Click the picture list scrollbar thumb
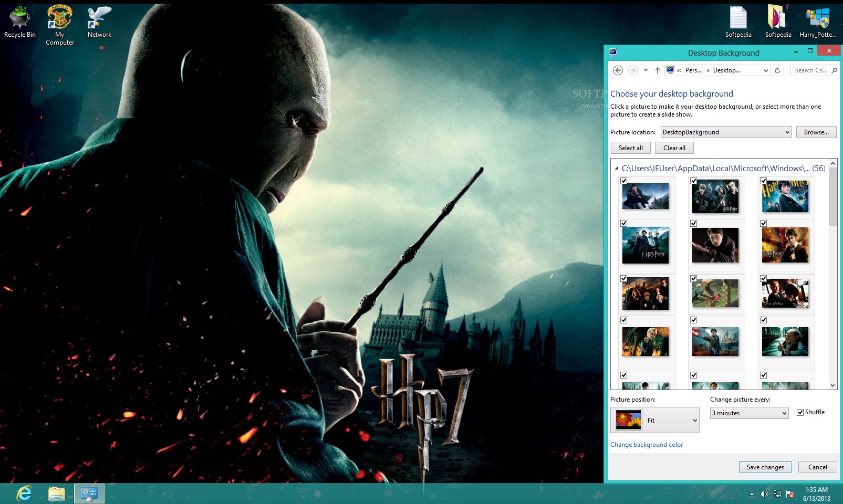Screen dimensions: 843x504 click(x=833, y=197)
